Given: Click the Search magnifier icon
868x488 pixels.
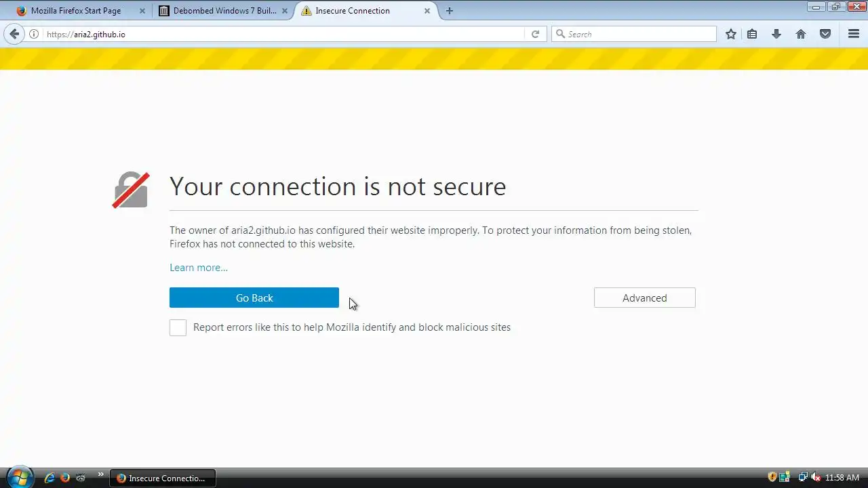Looking at the screenshot, I should point(560,34).
